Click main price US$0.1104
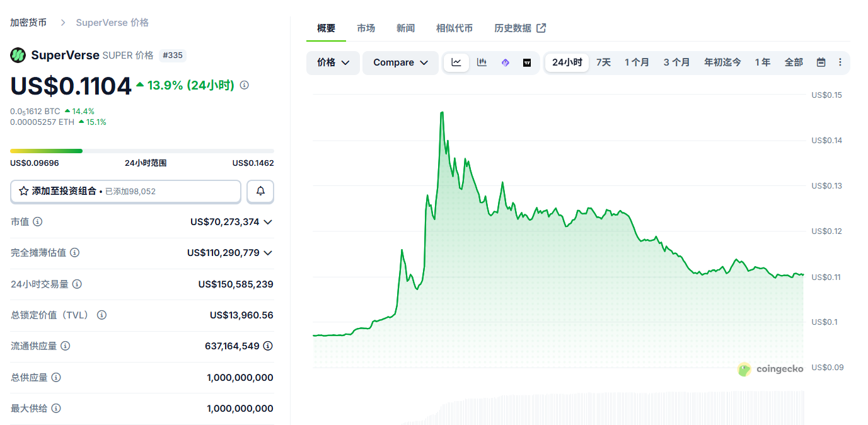The height and width of the screenshot is (425, 868). (x=71, y=86)
